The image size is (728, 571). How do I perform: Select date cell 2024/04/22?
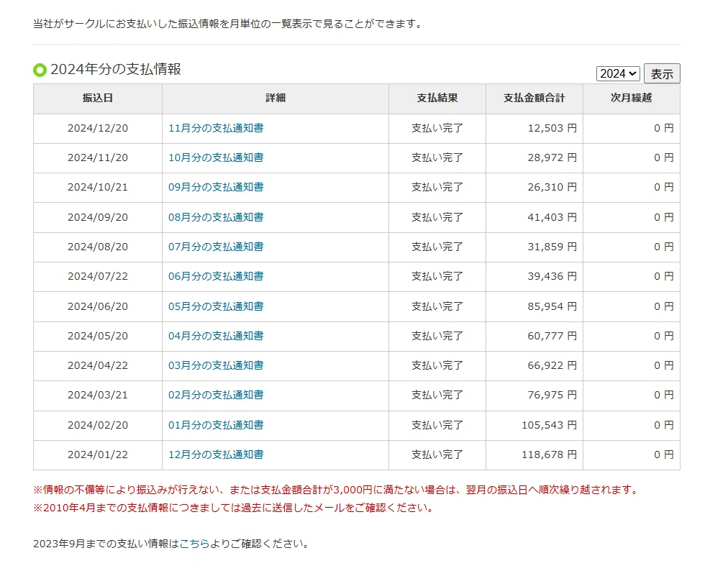pos(98,365)
